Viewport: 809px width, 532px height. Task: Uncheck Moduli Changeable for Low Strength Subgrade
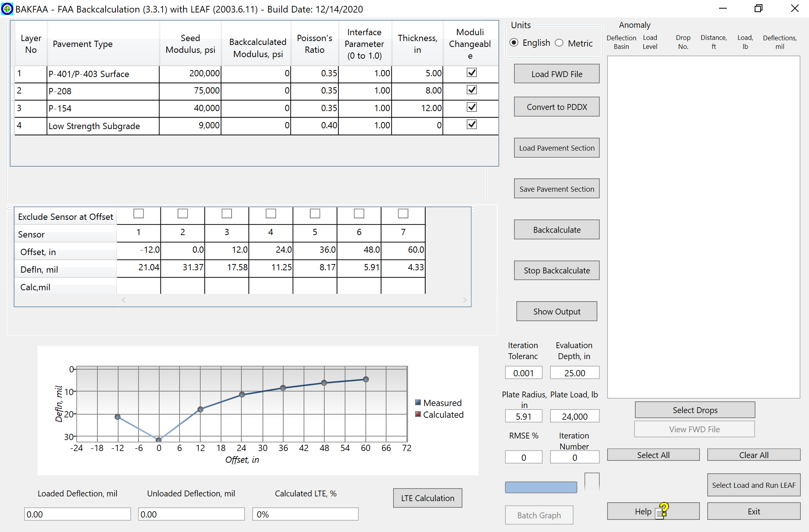click(x=472, y=124)
